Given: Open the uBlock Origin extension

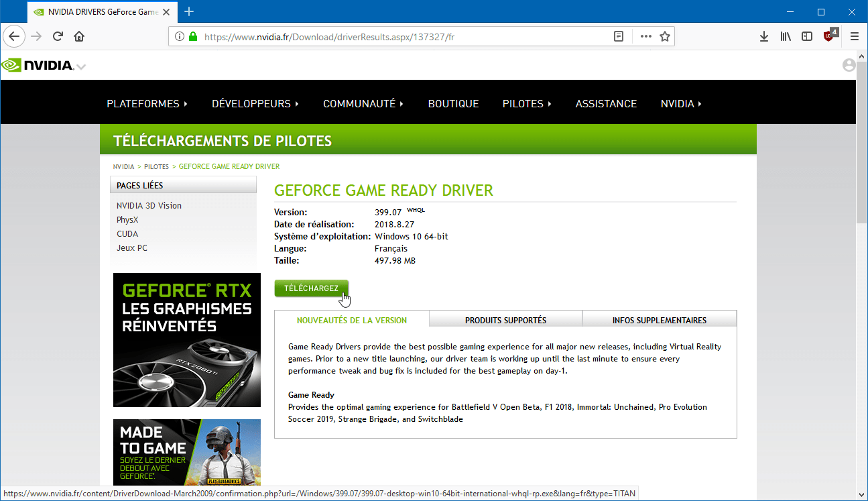Looking at the screenshot, I should [x=830, y=36].
